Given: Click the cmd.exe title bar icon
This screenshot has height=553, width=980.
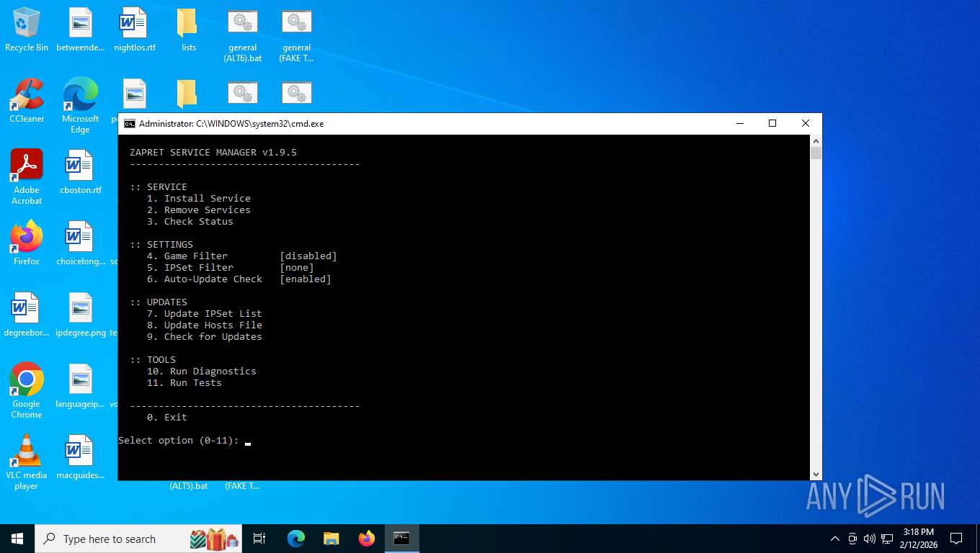Looking at the screenshot, I should pos(130,124).
